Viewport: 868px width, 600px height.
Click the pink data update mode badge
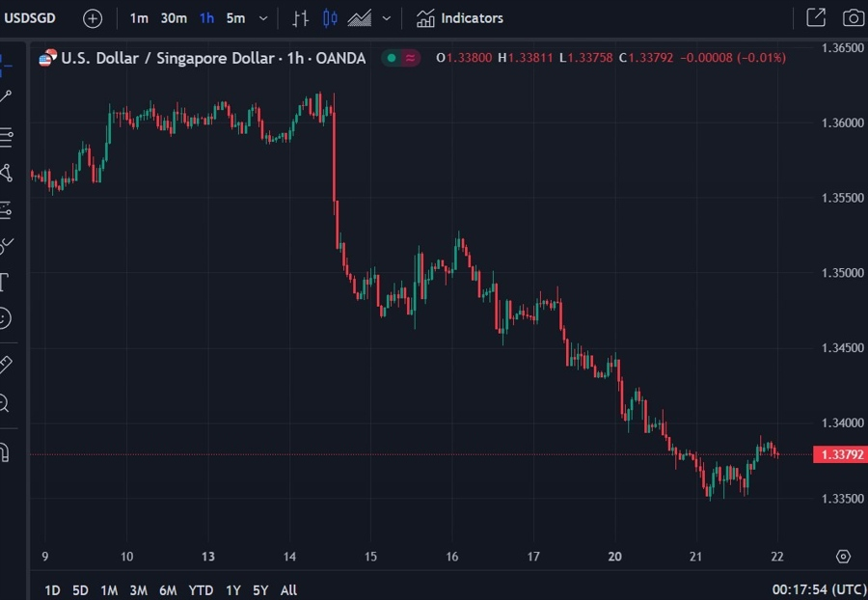(410, 58)
